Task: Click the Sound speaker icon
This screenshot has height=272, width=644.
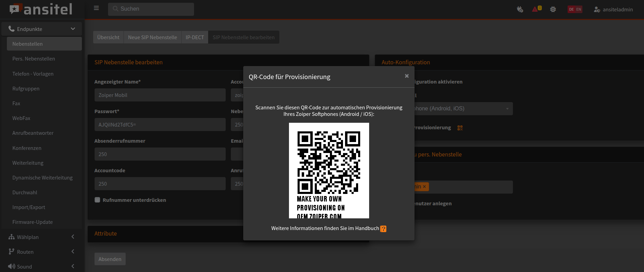Action: [12, 266]
